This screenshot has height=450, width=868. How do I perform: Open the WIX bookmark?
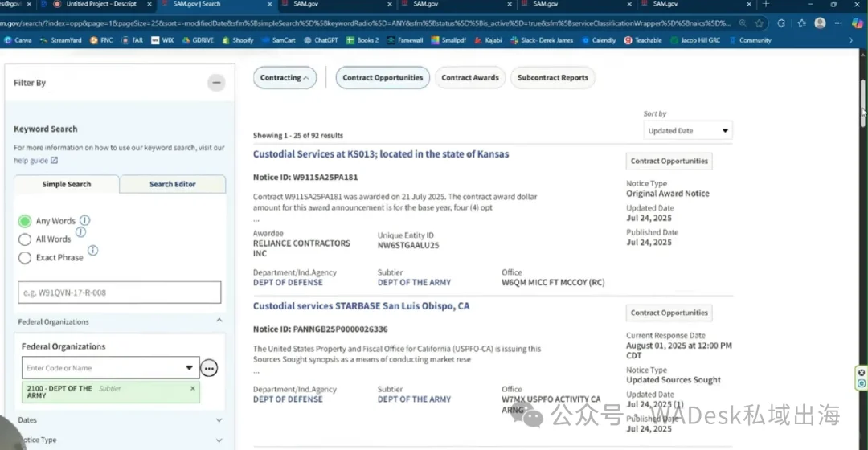point(162,40)
